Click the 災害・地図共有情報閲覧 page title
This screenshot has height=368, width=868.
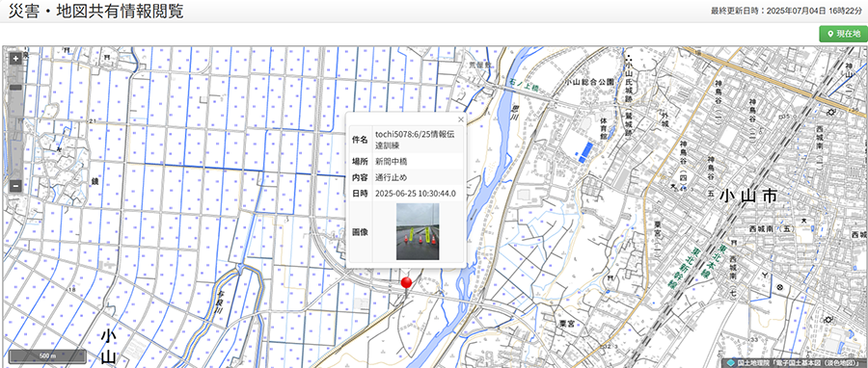tap(95, 11)
